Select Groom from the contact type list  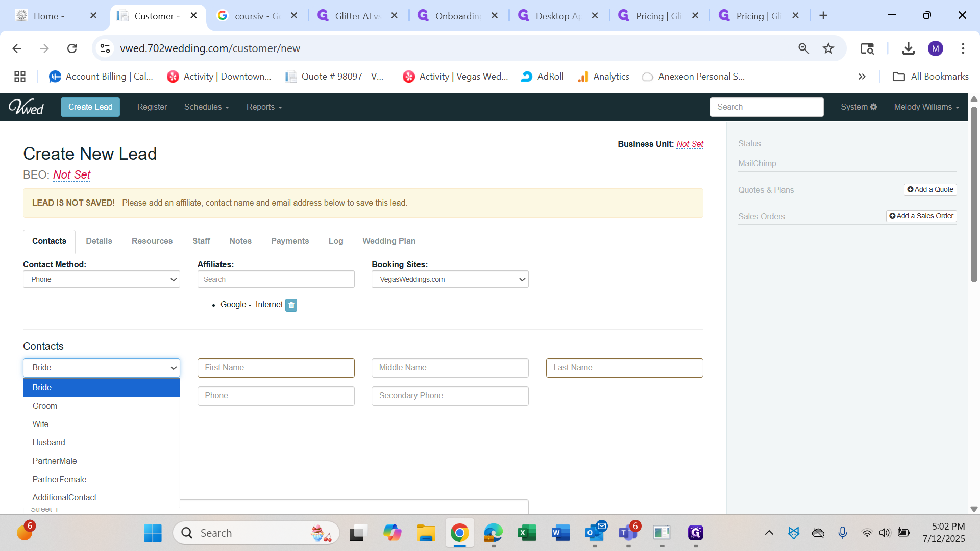45,406
